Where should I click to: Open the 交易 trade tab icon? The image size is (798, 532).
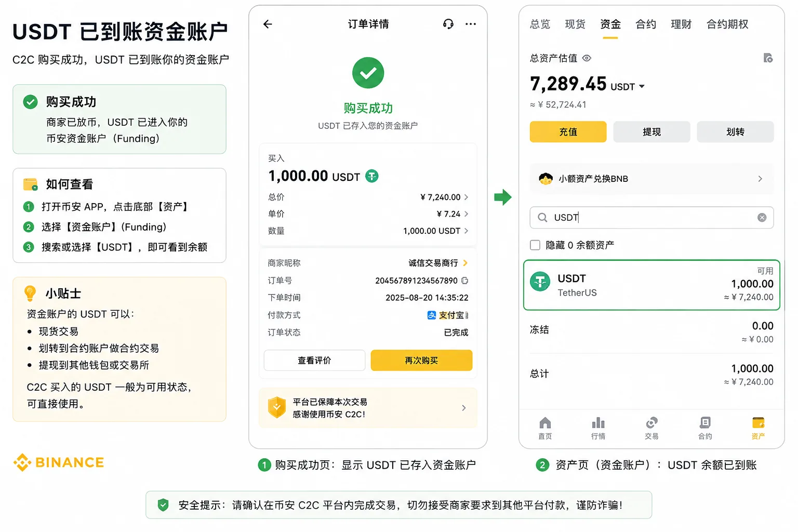coord(651,423)
